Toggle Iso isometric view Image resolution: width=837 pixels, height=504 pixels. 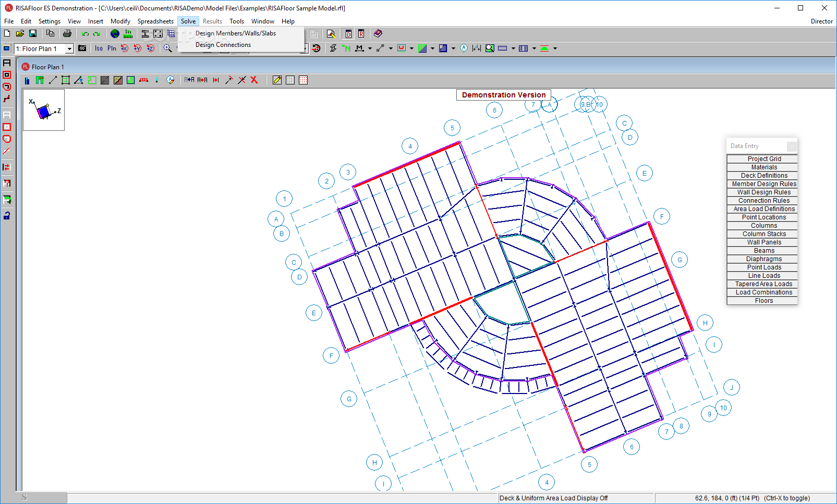coord(99,48)
